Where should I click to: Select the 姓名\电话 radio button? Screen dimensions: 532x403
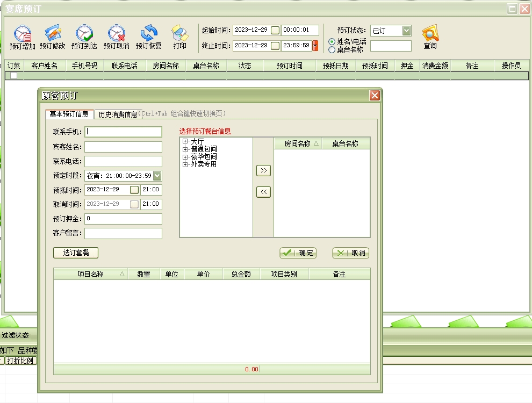(x=332, y=42)
